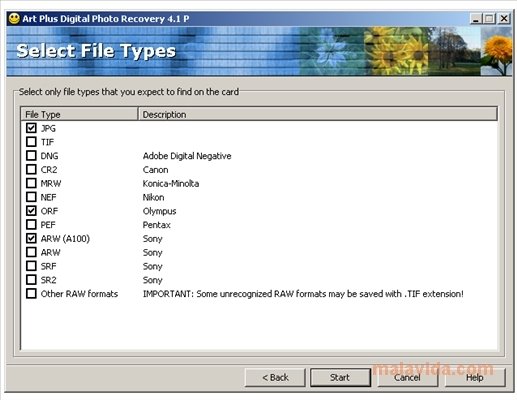
Task: Tick the DNG checkbox
Action: point(31,156)
